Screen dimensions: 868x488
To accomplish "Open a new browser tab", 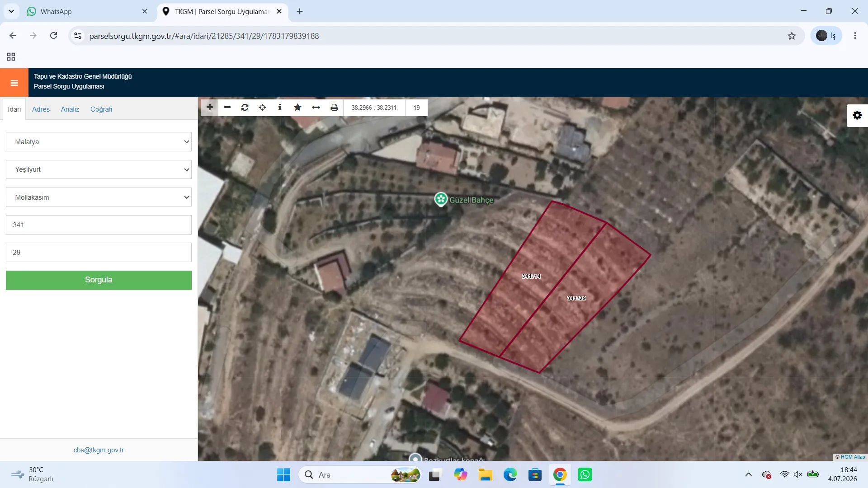I will [300, 11].
